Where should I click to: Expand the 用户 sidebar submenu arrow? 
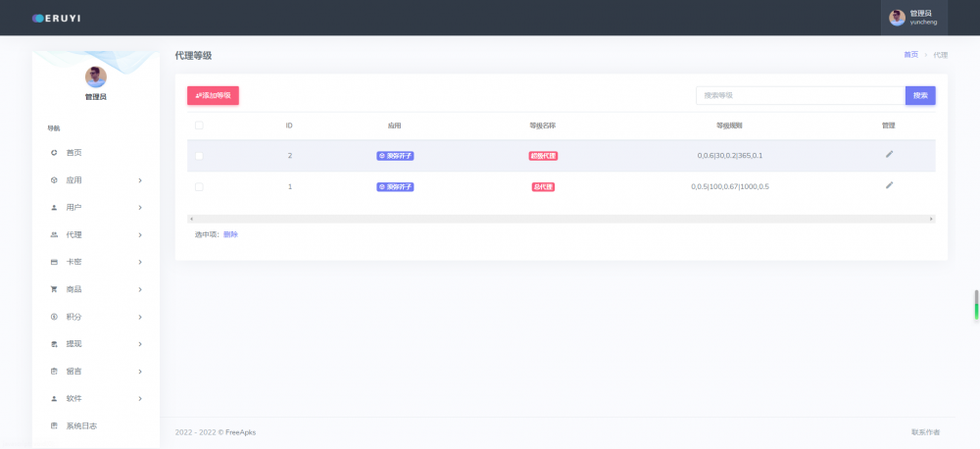[x=140, y=208]
